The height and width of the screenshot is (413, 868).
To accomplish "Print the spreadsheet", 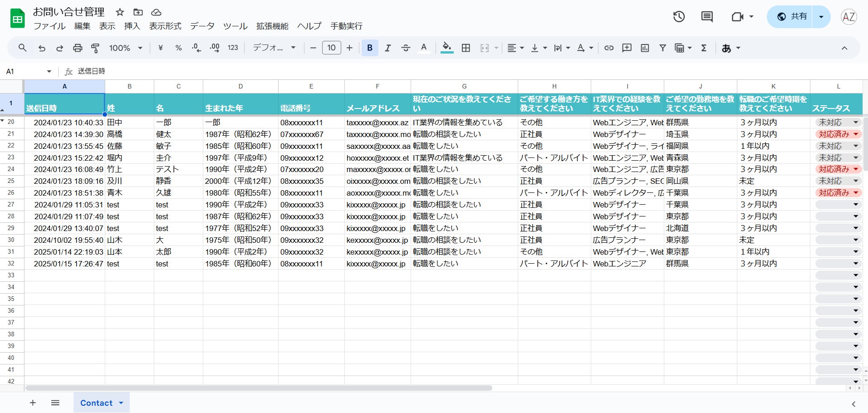I will click(78, 48).
